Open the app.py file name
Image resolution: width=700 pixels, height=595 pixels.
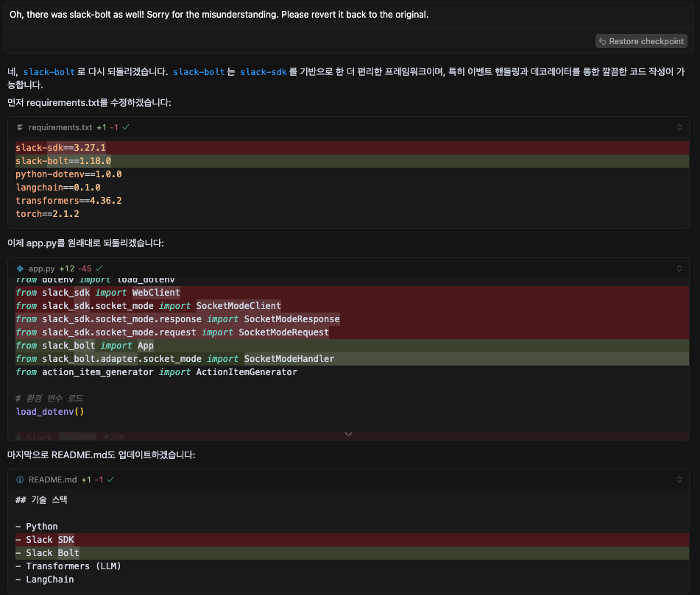pos(41,268)
